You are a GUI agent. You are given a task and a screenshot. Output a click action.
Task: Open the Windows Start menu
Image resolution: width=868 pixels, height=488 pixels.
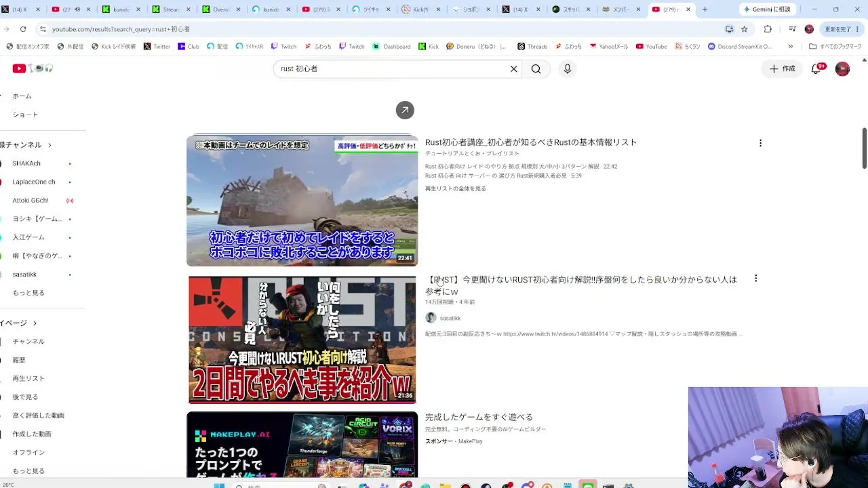tap(219, 485)
